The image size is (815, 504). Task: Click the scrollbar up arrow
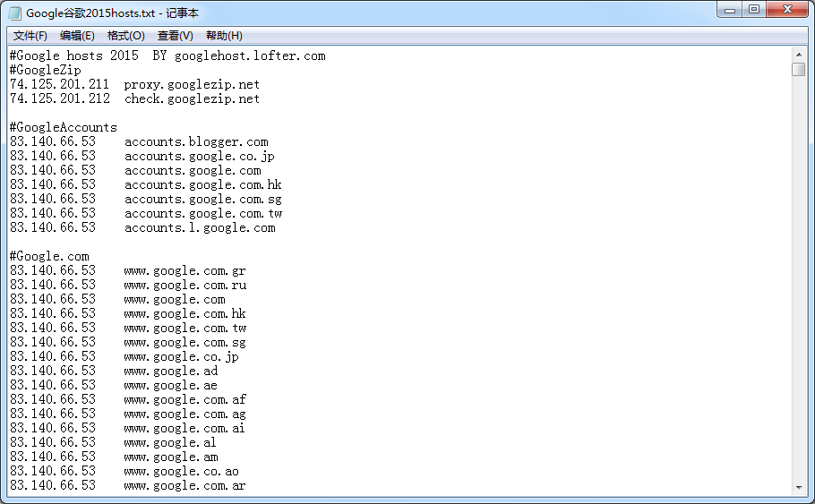pyautogui.click(x=799, y=54)
